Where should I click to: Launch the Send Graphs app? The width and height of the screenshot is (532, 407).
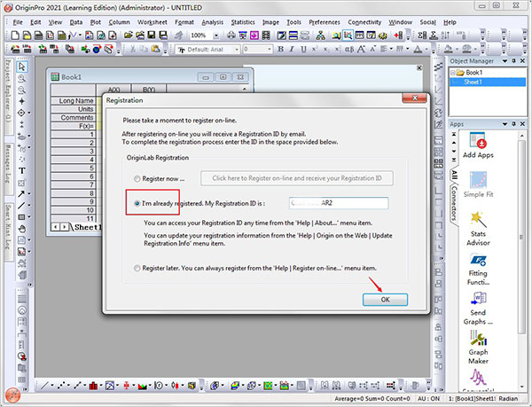pos(478,308)
